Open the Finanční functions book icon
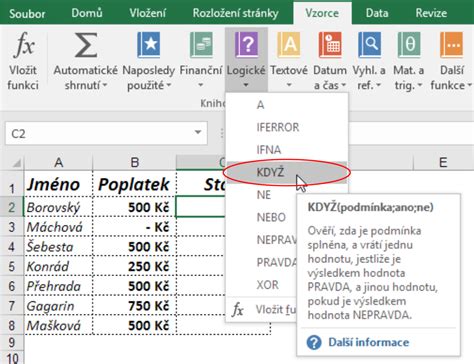 point(201,45)
